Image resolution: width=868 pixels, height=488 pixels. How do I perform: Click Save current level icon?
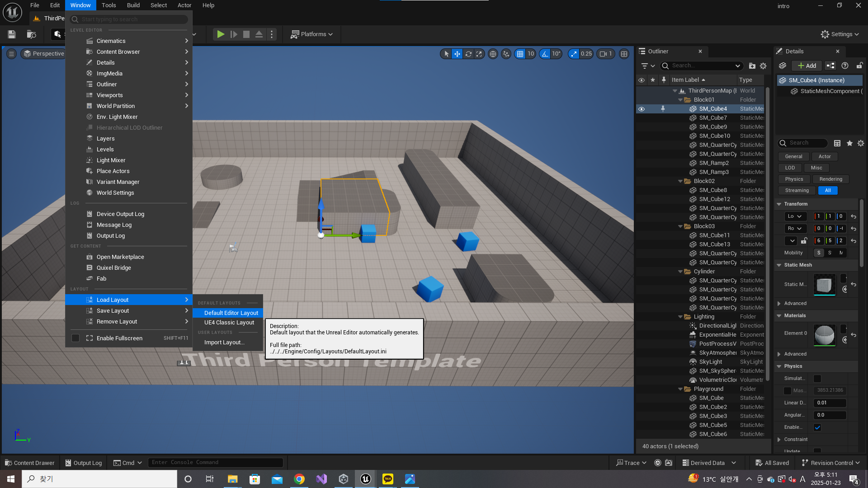point(12,34)
